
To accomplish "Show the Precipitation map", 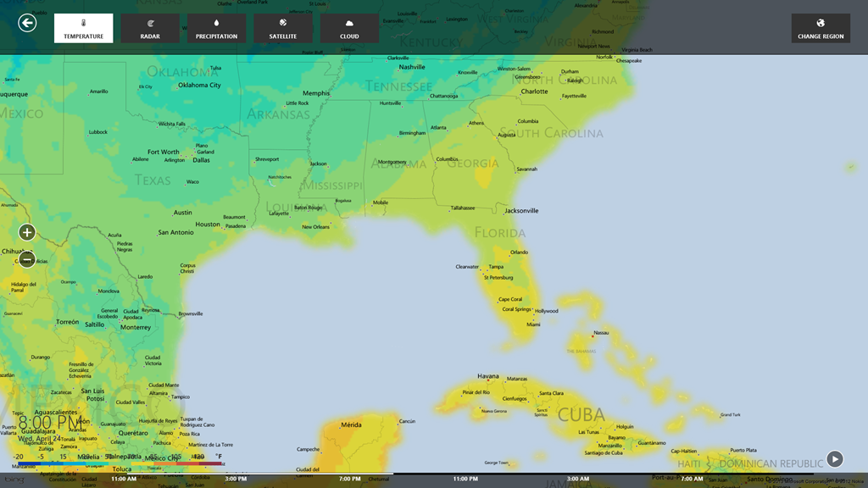I will 216,28.
